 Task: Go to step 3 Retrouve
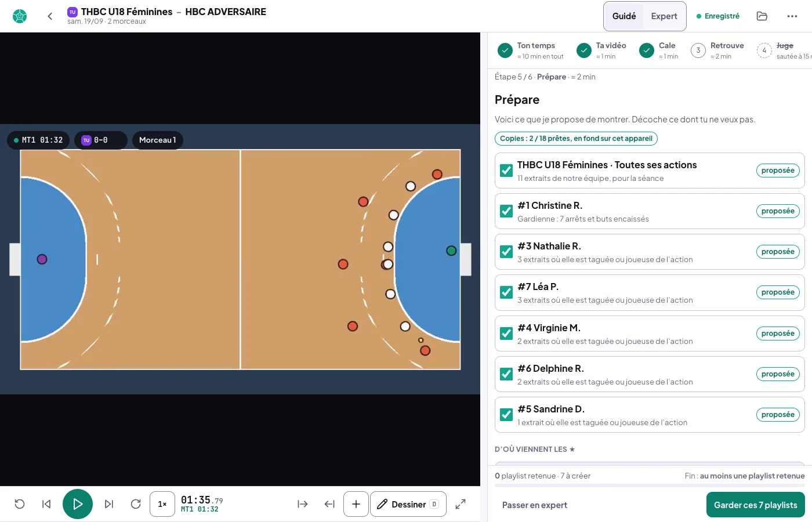pos(717,50)
